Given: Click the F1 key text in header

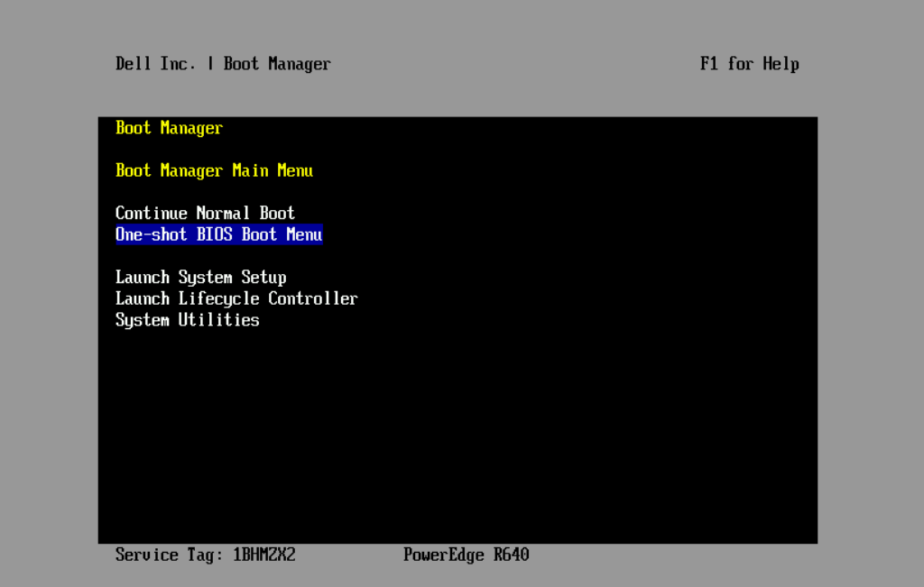Looking at the screenshot, I should 709,64.
